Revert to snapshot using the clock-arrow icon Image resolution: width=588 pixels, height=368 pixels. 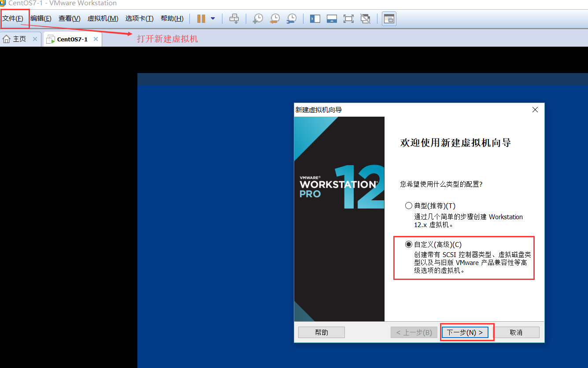274,18
